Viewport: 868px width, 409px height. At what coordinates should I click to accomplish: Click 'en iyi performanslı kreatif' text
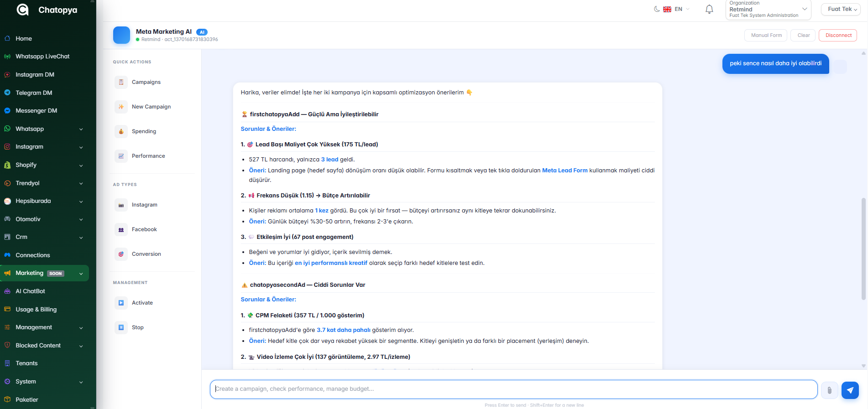pyautogui.click(x=331, y=263)
